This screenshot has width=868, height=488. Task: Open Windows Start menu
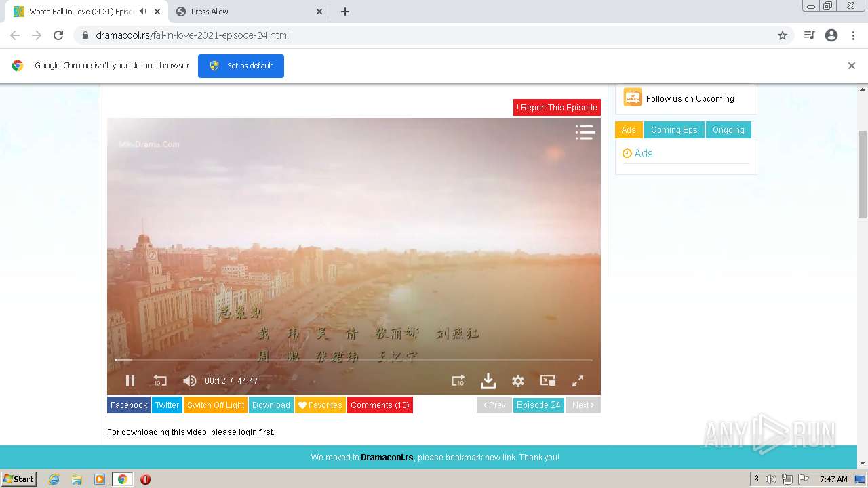[19, 479]
